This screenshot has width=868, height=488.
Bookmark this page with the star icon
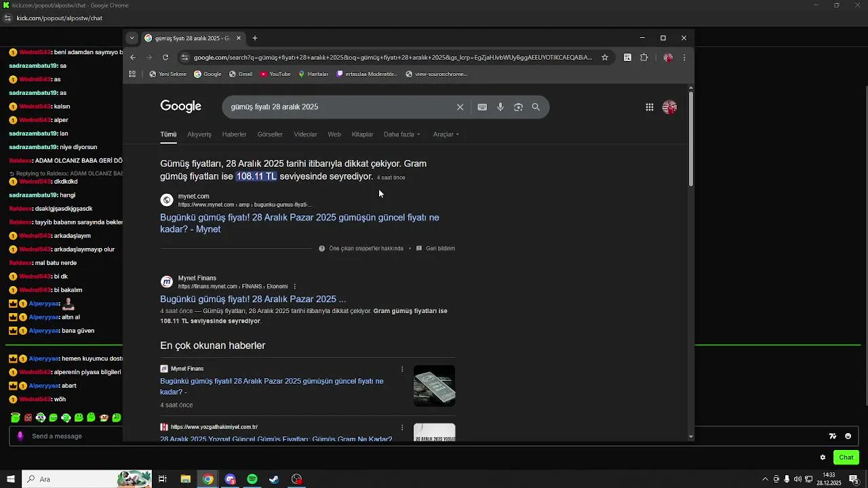click(x=605, y=58)
